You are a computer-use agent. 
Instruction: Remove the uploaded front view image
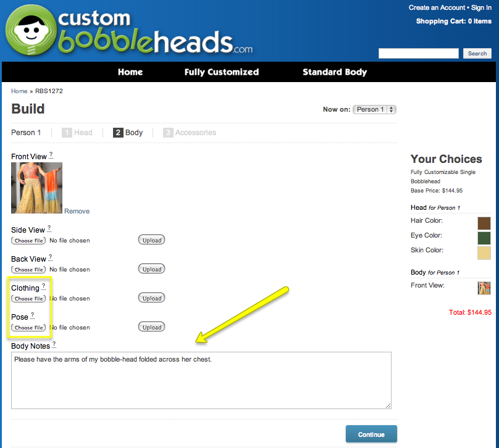tap(77, 211)
